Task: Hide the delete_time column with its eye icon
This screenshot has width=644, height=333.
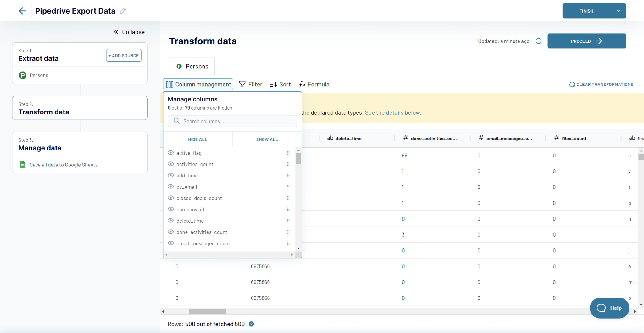Action: pos(171,221)
